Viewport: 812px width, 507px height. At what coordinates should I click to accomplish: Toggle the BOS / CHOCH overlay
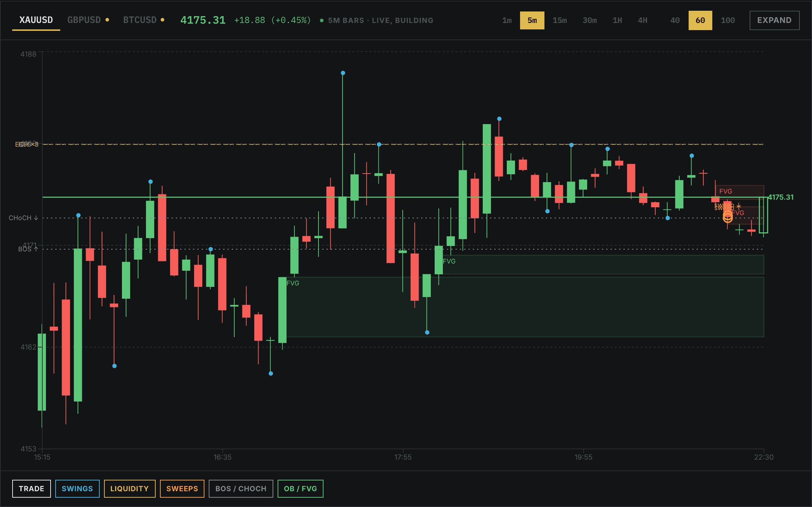pos(241,489)
